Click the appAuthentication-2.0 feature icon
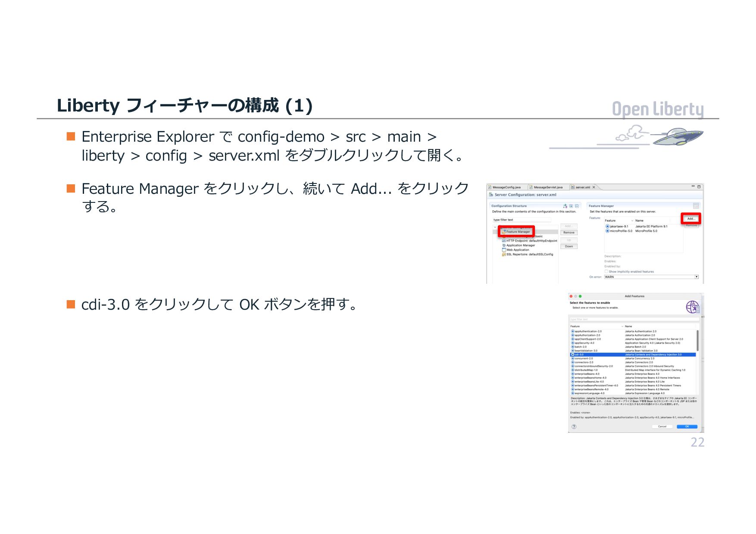 click(573, 331)
